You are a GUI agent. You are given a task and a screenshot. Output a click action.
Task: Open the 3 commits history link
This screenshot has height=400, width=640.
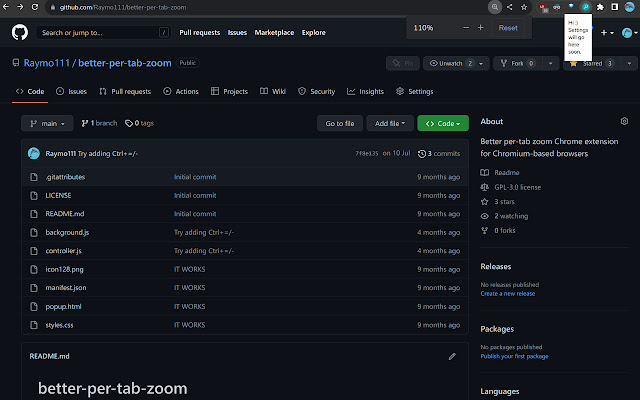439,153
